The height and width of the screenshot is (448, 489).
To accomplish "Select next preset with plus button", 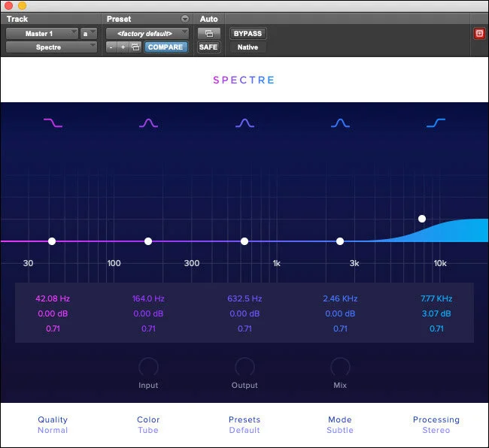I will [123, 47].
